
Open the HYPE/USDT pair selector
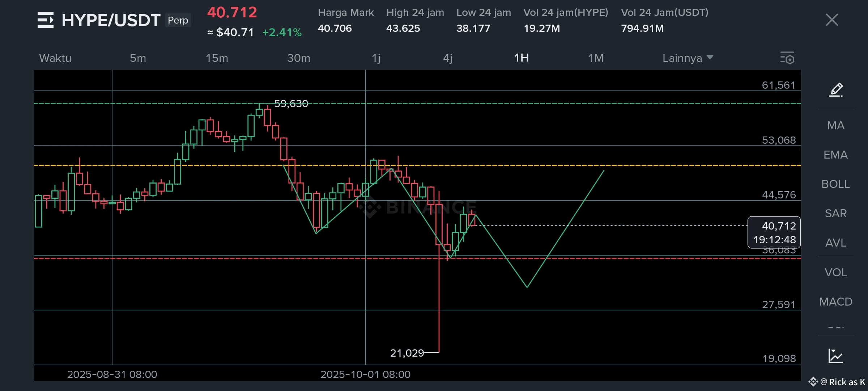coord(111,20)
